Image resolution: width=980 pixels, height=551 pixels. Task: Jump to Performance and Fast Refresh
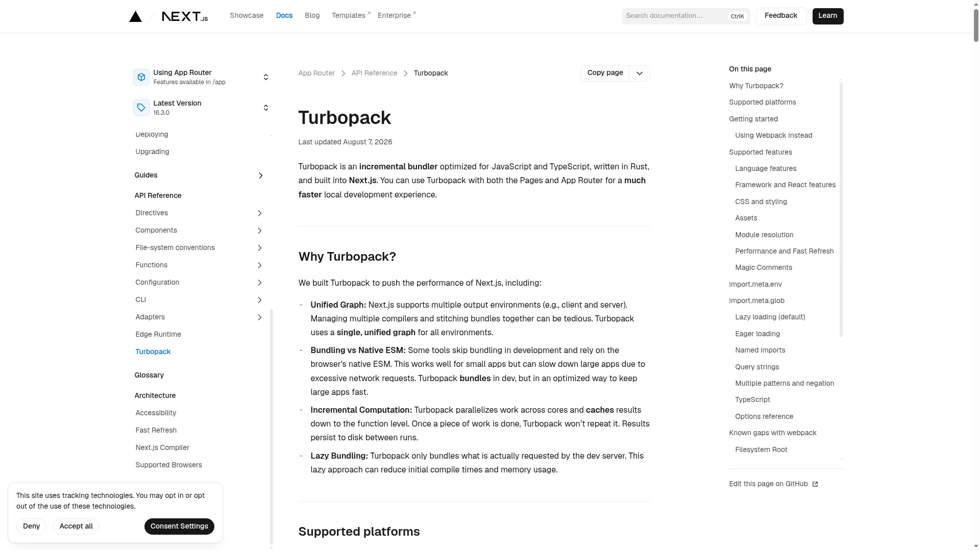click(785, 252)
